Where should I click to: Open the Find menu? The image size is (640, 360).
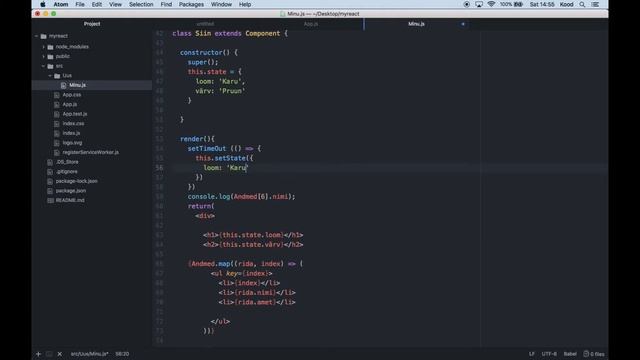pyautogui.click(x=166, y=4)
